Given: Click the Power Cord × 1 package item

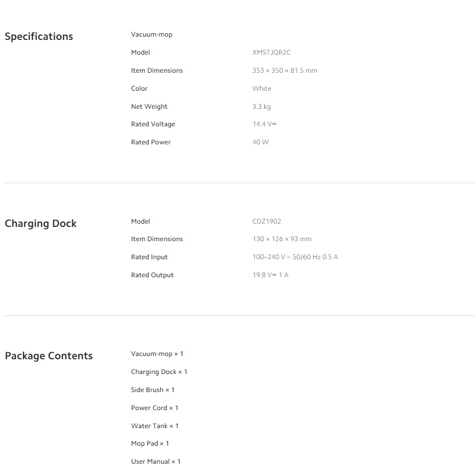Looking at the screenshot, I should 154,408.
